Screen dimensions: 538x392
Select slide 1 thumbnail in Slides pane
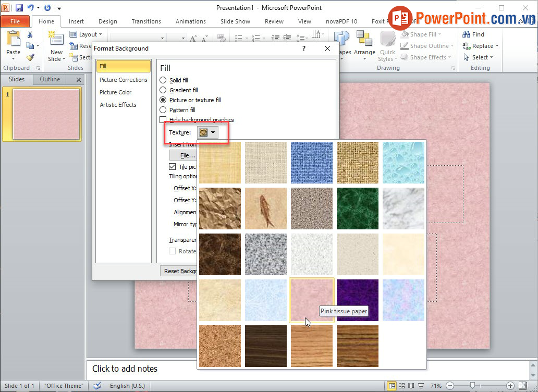(x=46, y=114)
